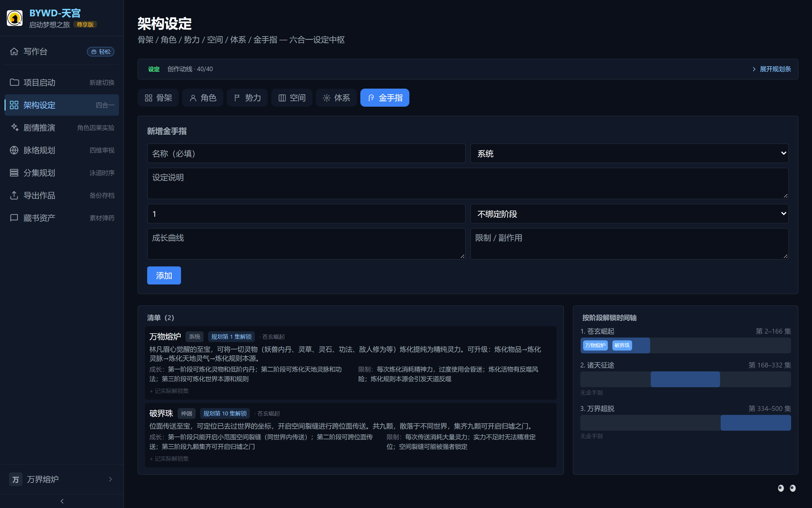Click the right floating eye icon
Image resolution: width=812 pixels, height=508 pixels.
tap(793, 488)
